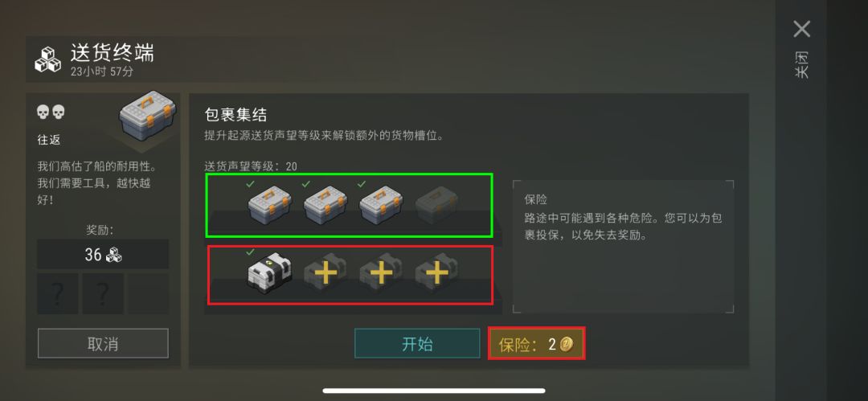This screenshot has width=868, height=401.
Task: Click the 取消 cancel button
Action: 103,343
